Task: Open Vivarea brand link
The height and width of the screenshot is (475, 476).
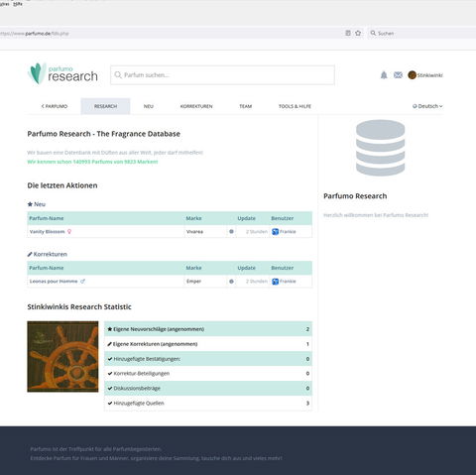Action: [194, 232]
